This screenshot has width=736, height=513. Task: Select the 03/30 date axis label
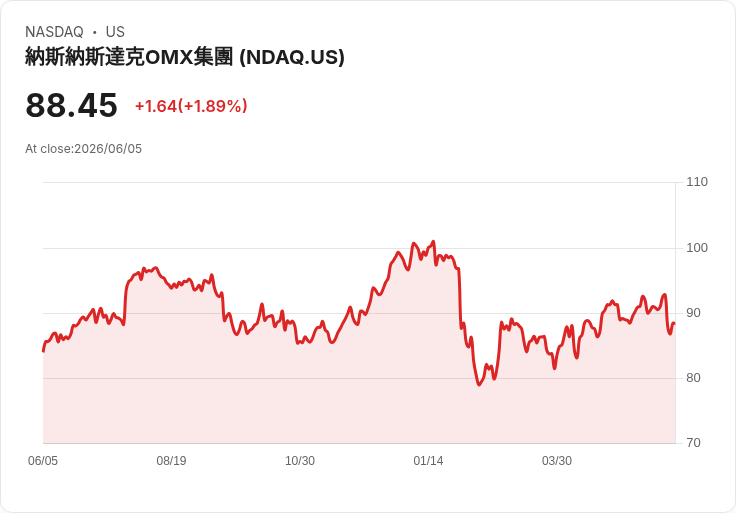click(x=557, y=461)
